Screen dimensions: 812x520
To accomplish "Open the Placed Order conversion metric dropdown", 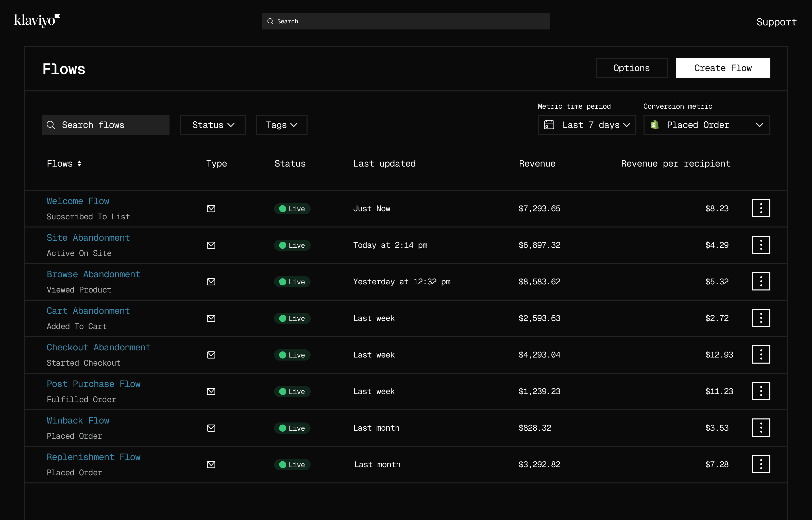I will tap(707, 125).
